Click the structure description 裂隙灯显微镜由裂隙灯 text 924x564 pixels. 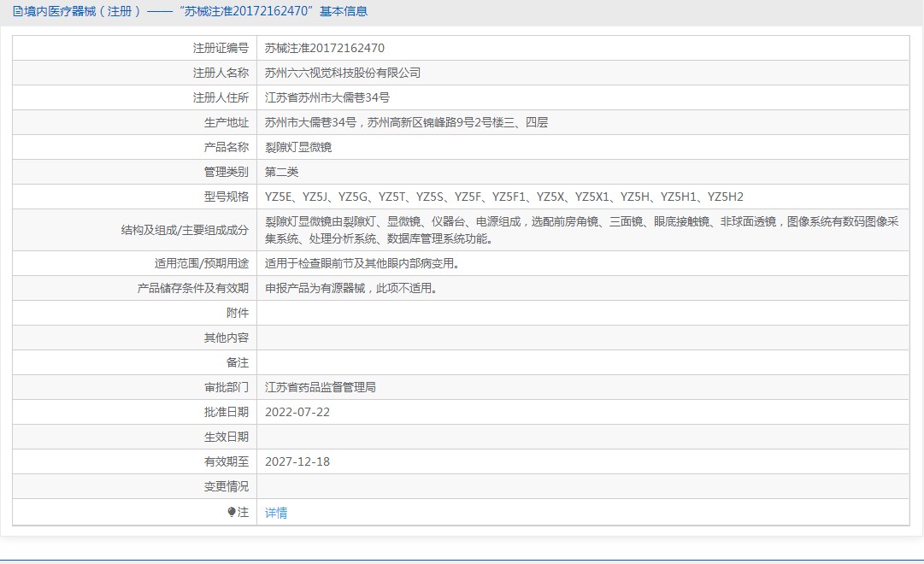pos(581,230)
